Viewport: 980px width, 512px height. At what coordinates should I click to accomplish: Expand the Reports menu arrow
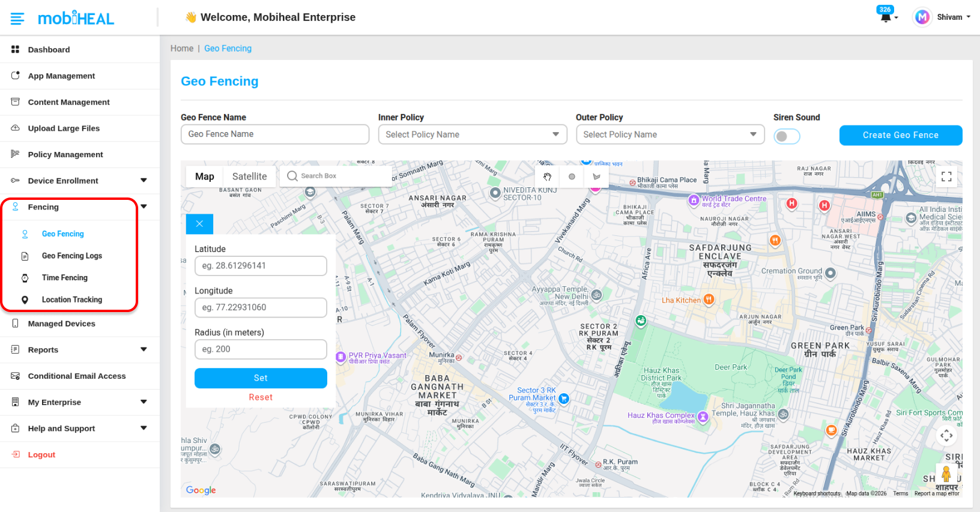click(x=144, y=349)
